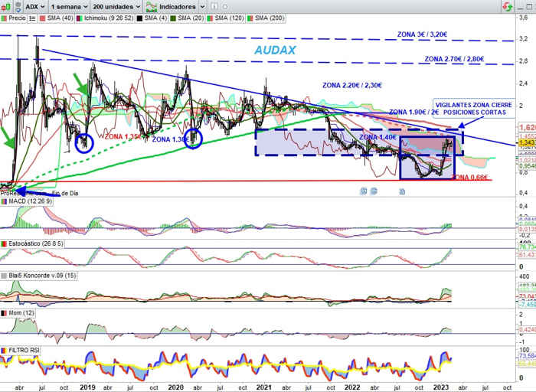Image resolution: width=536 pixels, height=392 pixels.
Task: Click the pause-like icon after Indicadores arrow
Action: 214,6
